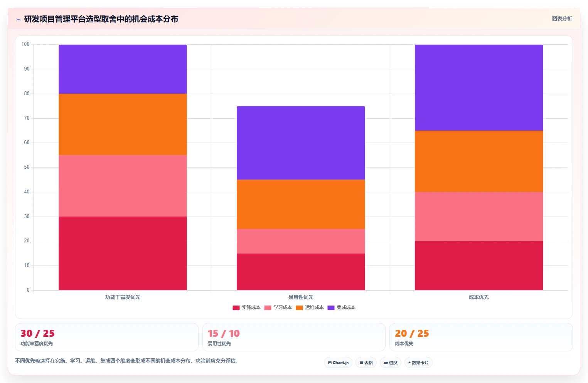Click the purple 集成成本 segment of 功能丰富度优先 bar
Viewport: 588px width, 383px height.
123,69
